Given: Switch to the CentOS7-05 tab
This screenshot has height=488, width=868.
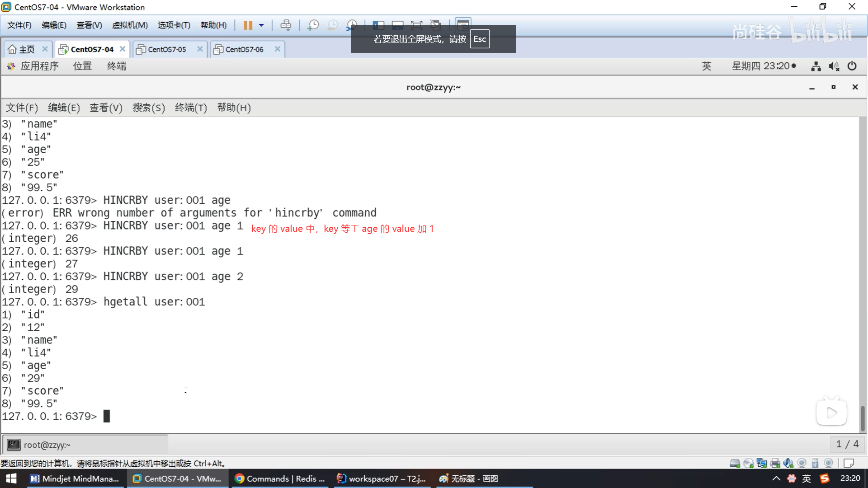Looking at the screenshot, I should coord(167,49).
